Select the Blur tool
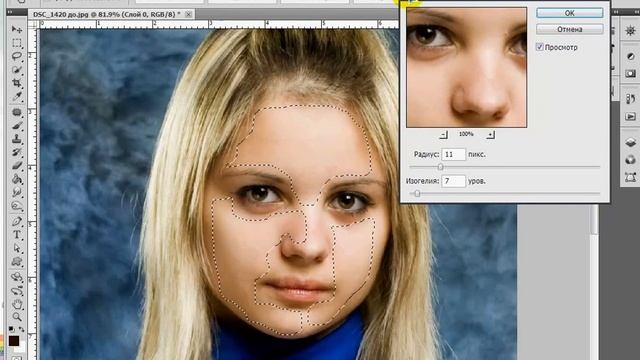640x360 pixels. 17,193
